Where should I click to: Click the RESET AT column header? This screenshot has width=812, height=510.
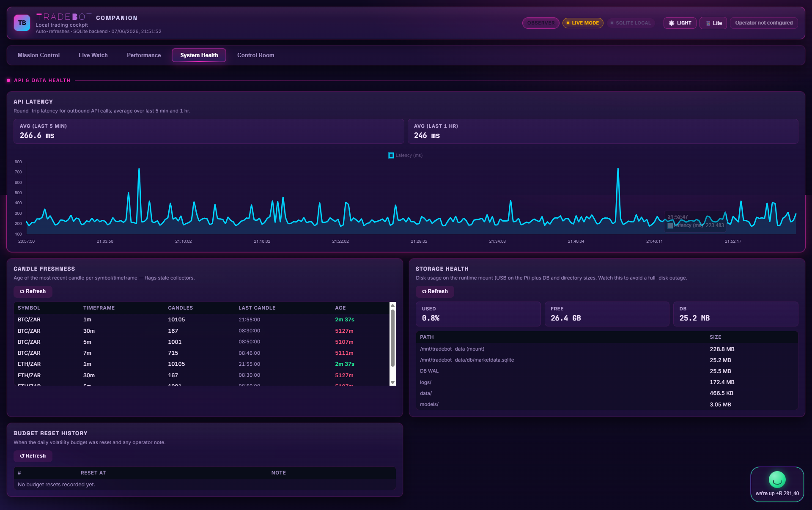coord(93,473)
